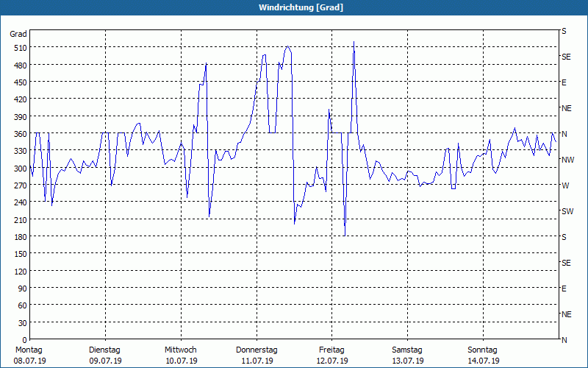Screen dimensions: 588x368
Task: Click the 510 value on Grad axis
Action: pyautogui.click(x=21, y=48)
